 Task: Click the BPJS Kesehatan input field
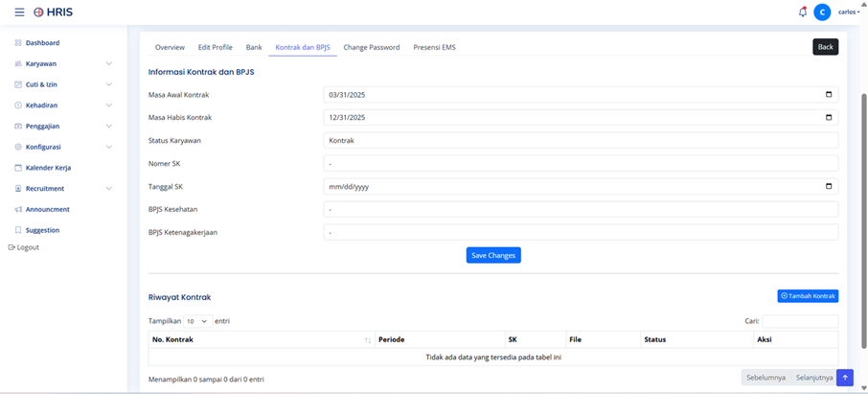(x=581, y=210)
